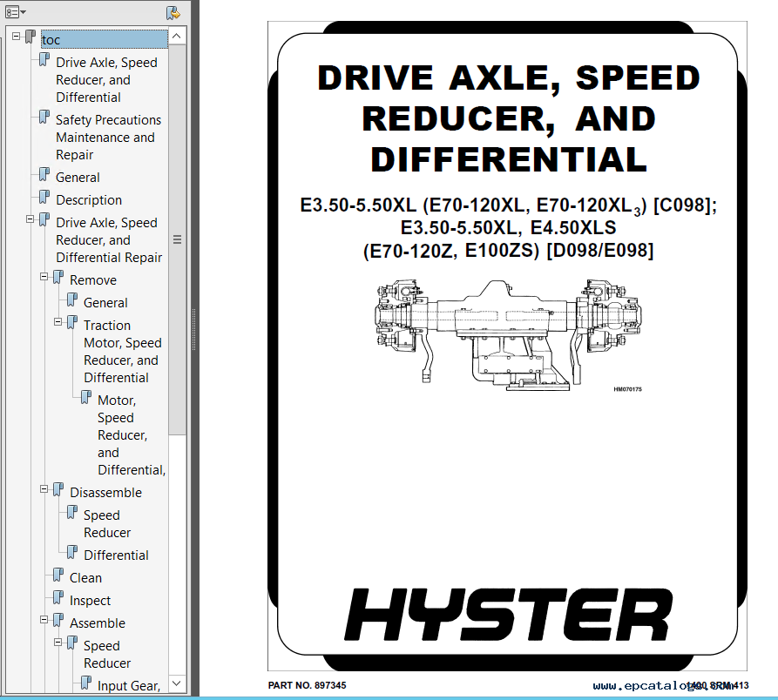Screen dimensions: 778x700
Task: Click bookmark icon beside Input Gear,
Action: (x=86, y=683)
